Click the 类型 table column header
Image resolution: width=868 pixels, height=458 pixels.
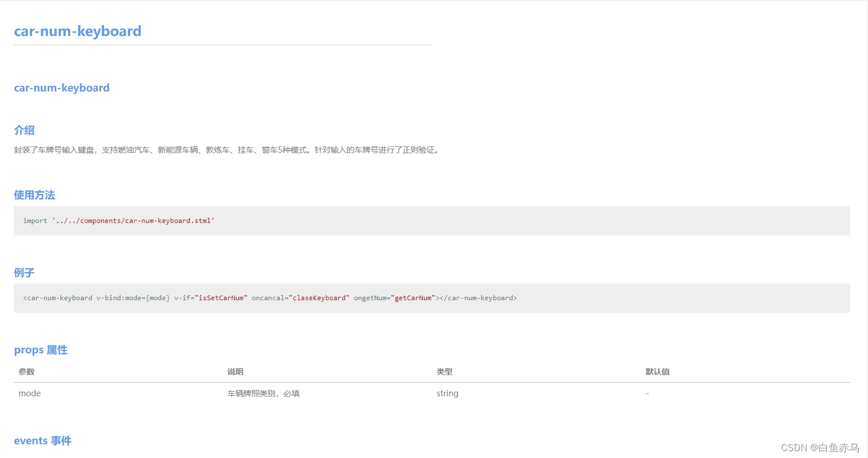[x=445, y=372]
